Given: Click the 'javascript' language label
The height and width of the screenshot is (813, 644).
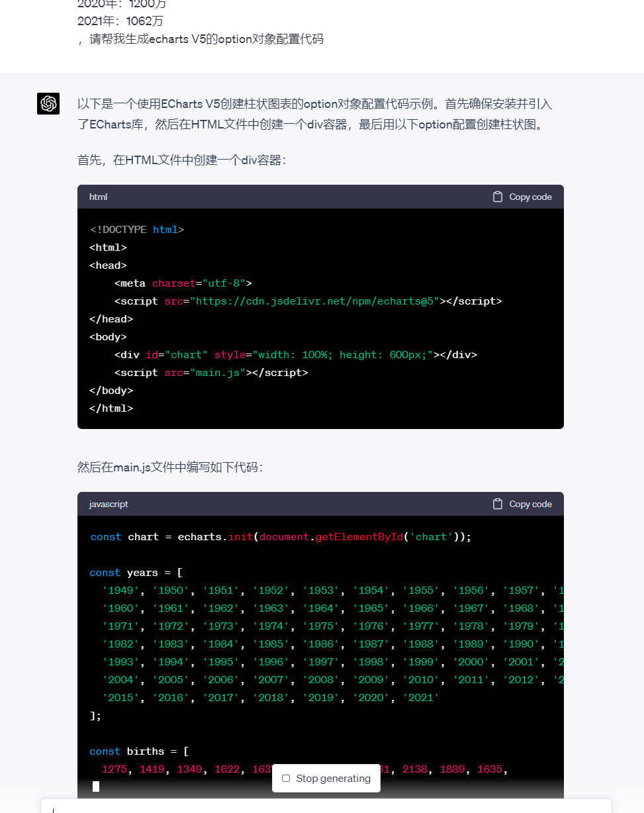Looking at the screenshot, I should point(109,504).
